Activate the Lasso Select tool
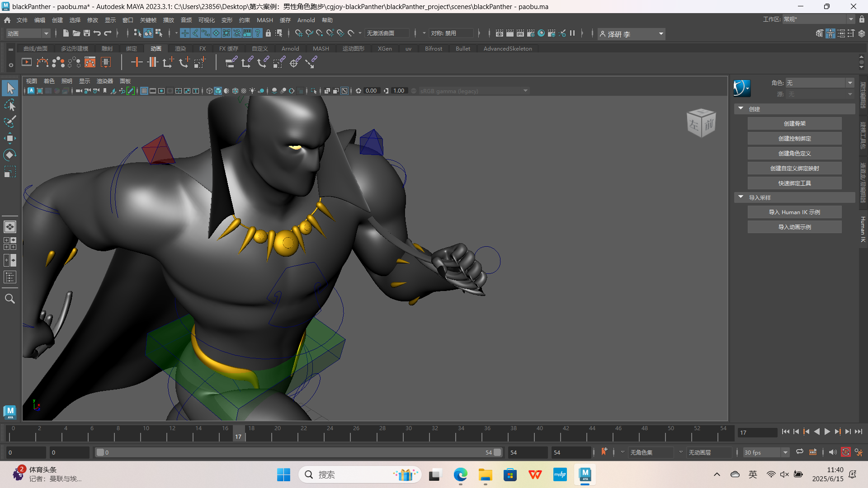Screen dimensions: 868x488 [x=10, y=105]
